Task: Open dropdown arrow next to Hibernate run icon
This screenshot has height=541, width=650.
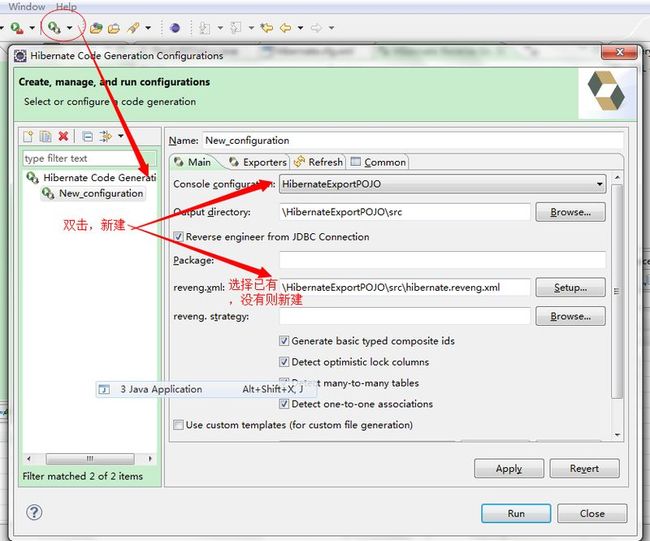Action: pyautogui.click(x=70, y=28)
